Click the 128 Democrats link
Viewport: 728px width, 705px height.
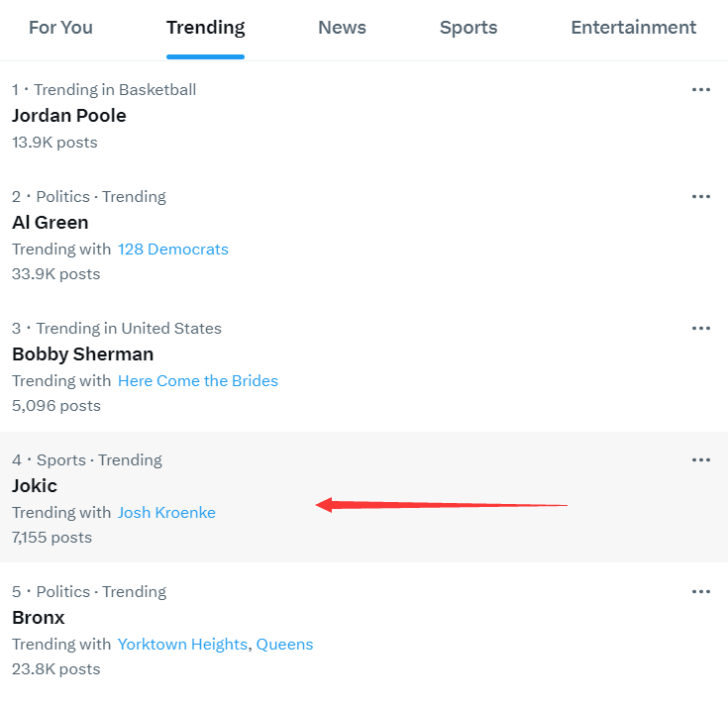tap(173, 250)
